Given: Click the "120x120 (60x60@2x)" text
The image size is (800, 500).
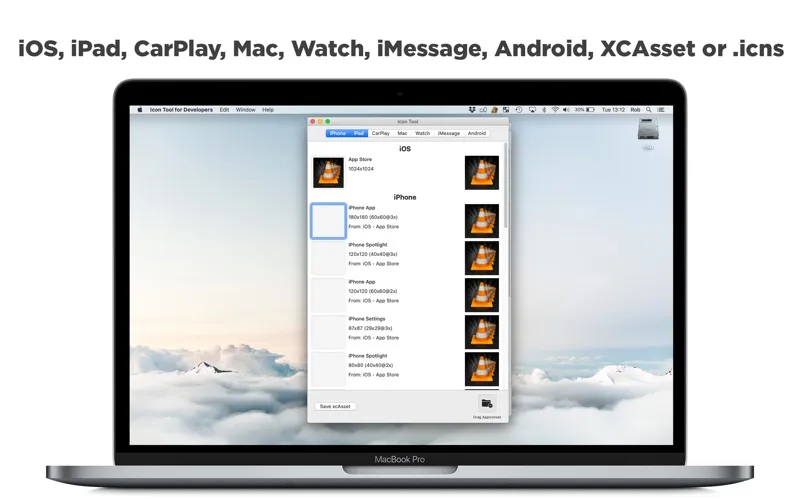Looking at the screenshot, I should (372, 291).
